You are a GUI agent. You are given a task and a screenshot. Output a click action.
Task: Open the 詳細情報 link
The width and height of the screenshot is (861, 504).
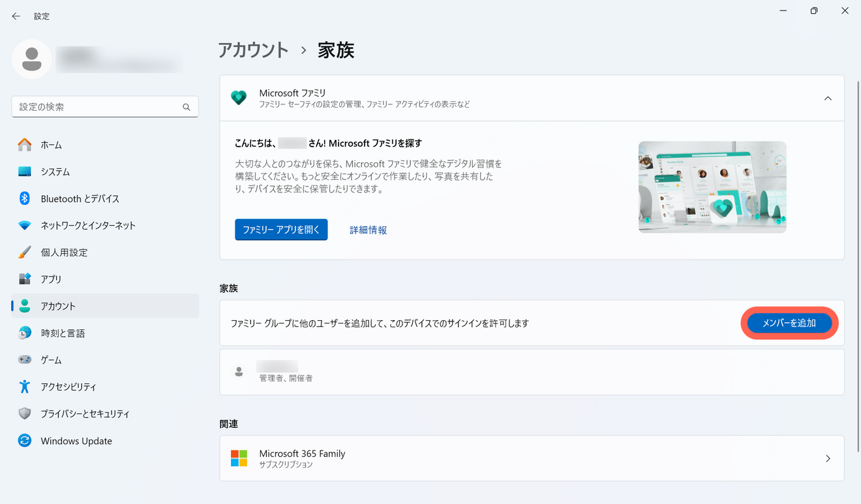[x=369, y=230]
